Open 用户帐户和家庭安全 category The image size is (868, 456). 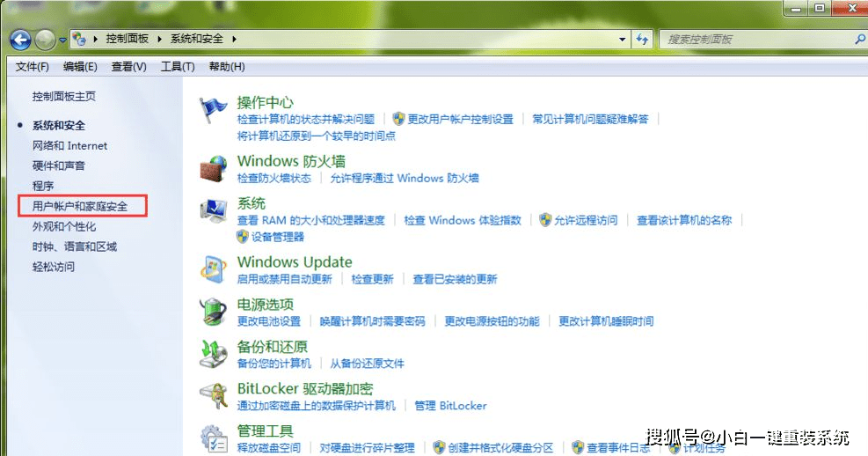click(x=80, y=206)
